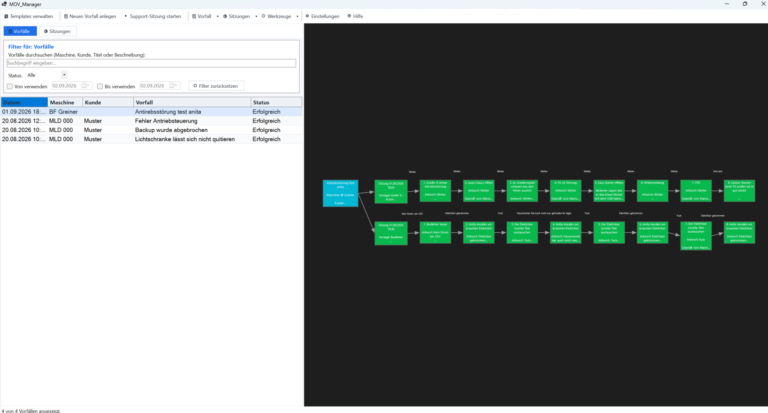Select node 8. Anita Anrufen wir brauchen Elektriker
The width and height of the screenshot is (768, 413).
pos(739,232)
